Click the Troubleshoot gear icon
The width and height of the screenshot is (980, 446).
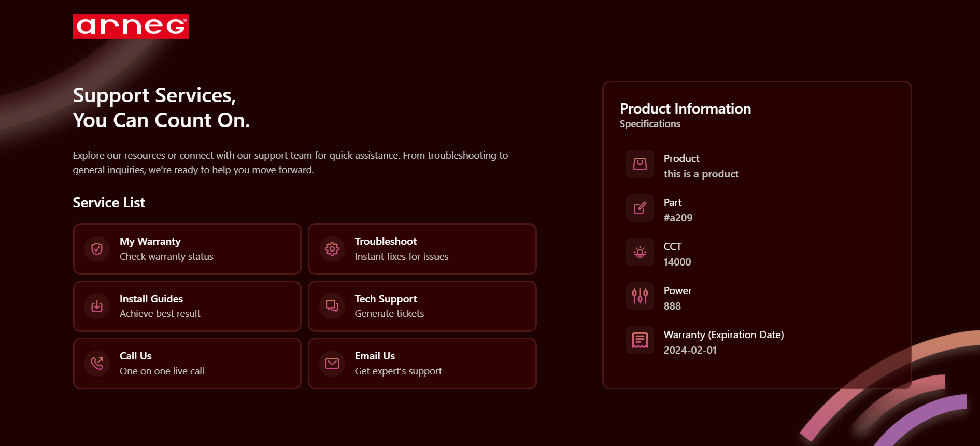point(332,249)
